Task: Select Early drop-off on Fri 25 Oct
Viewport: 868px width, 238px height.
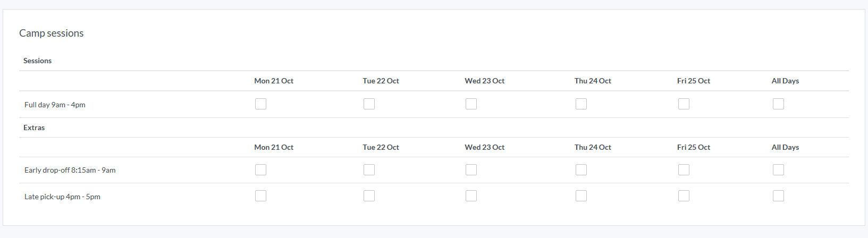Action: click(684, 170)
